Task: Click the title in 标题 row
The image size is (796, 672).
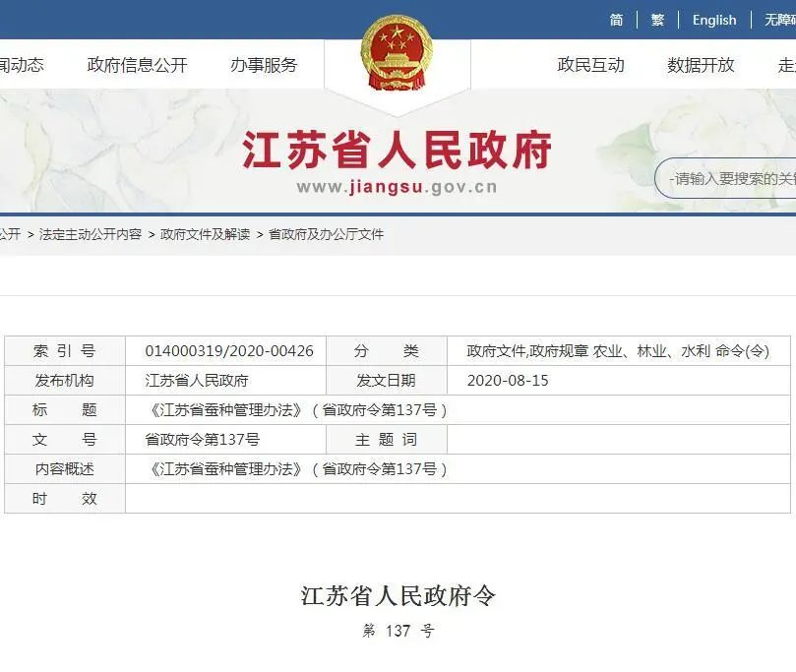Action: point(297,410)
